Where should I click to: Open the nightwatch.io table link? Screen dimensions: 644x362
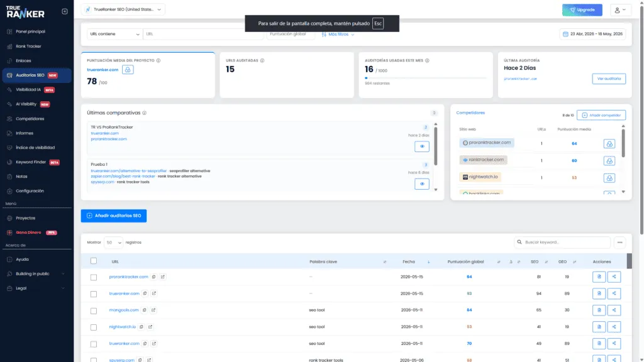click(123, 327)
